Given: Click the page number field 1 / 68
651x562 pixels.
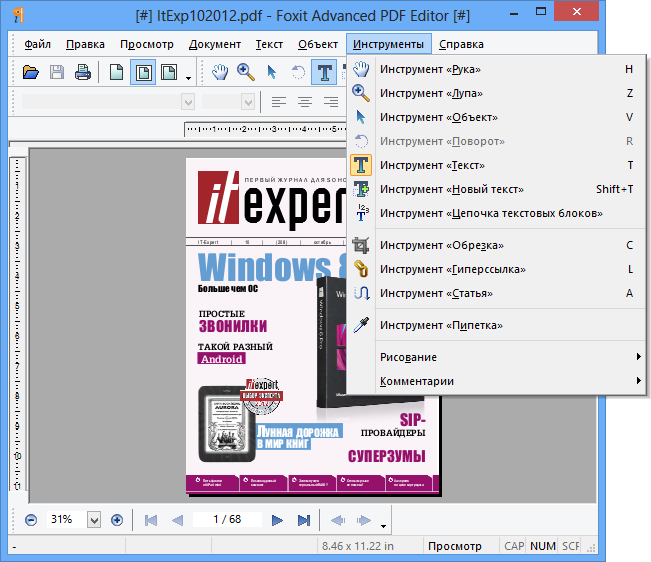Looking at the screenshot, I should pos(227,519).
